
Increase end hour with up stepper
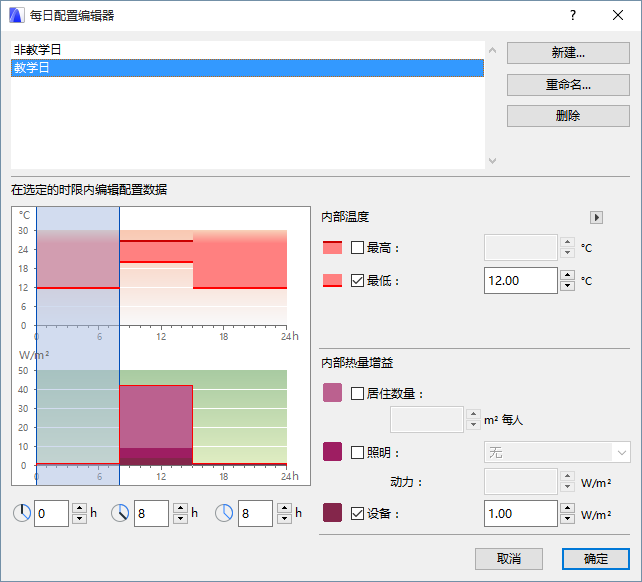click(180, 508)
